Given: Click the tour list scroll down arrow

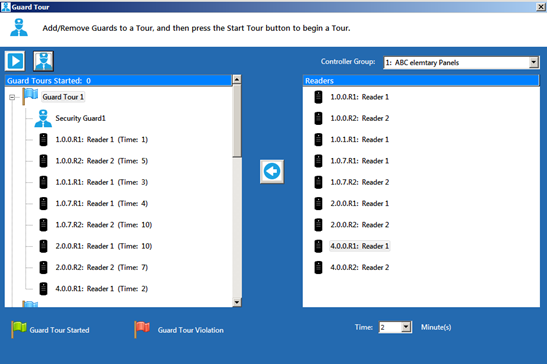Looking at the screenshot, I should point(237,302).
